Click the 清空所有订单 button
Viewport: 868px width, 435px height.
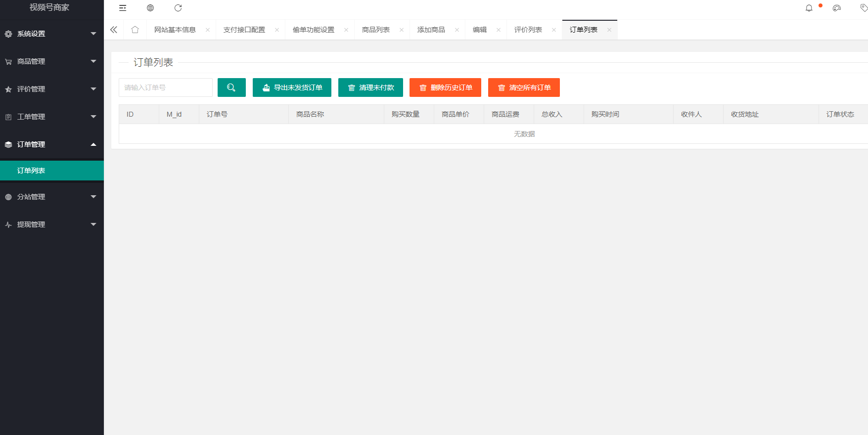[x=524, y=87]
